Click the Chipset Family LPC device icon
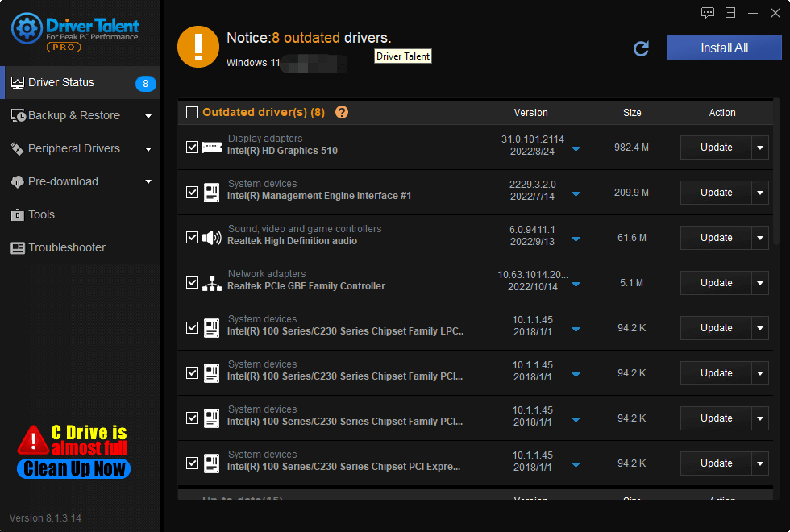Viewport: 790px width, 532px height. pyautogui.click(x=211, y=328)
